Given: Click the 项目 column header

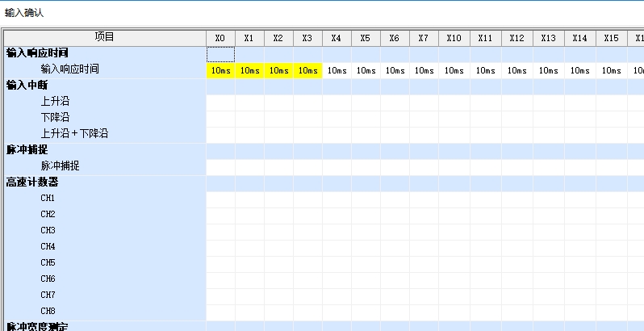Looking at the screenshot, I should pyautogui.click(x=105, y=37).
